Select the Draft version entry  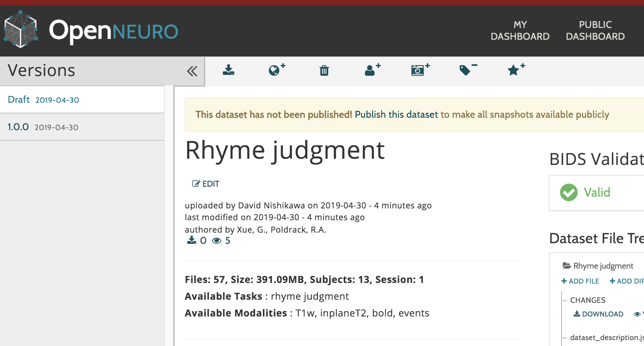(x=43, y=99)
